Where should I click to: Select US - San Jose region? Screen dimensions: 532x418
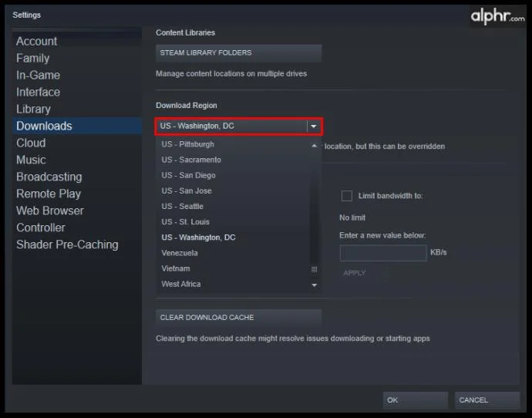[233, 190]
